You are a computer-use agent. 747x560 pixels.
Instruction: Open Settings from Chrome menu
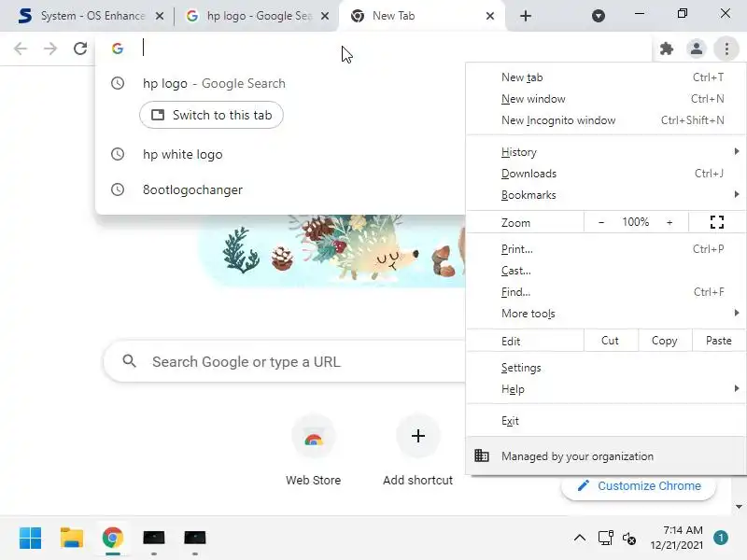pos(606,368)
